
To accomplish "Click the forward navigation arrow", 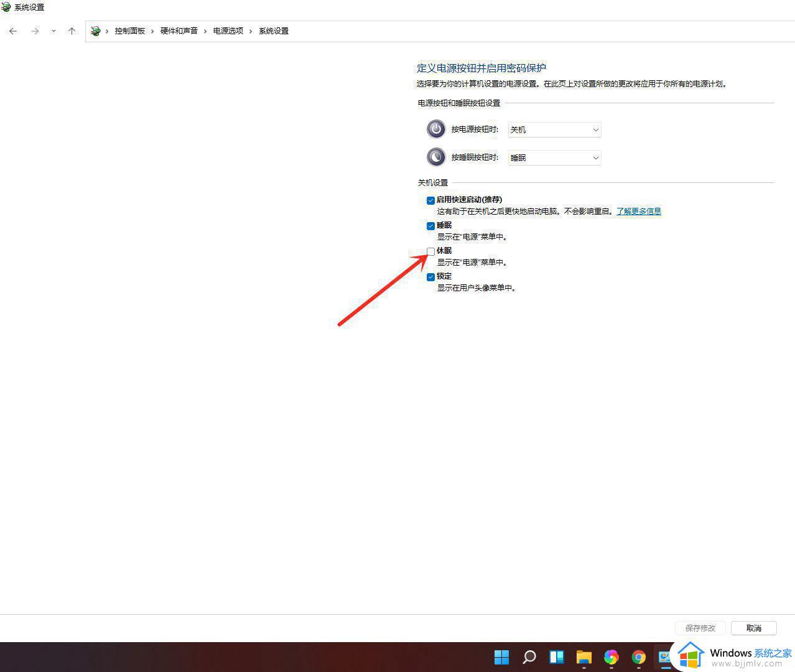I will [x=35, y=30].
